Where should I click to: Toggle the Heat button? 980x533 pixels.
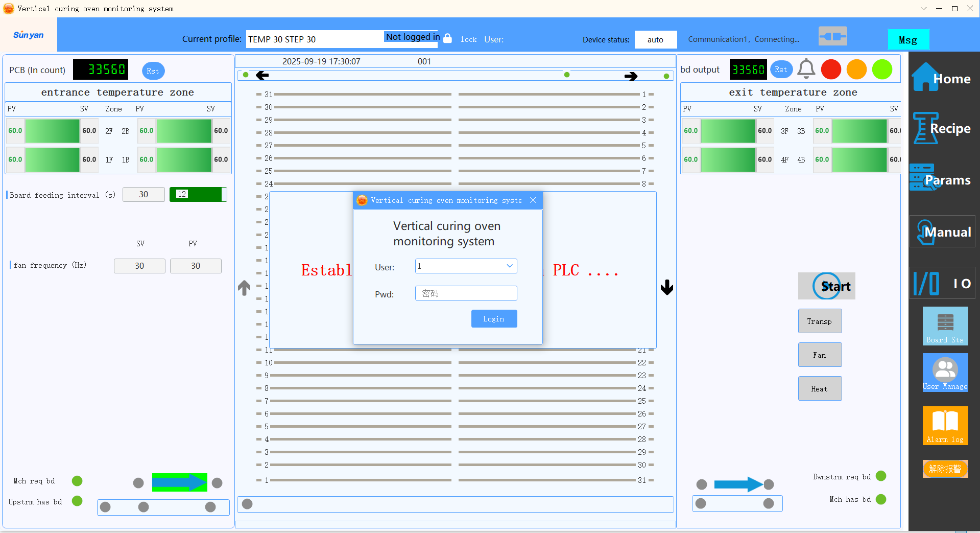pos(819,389)
